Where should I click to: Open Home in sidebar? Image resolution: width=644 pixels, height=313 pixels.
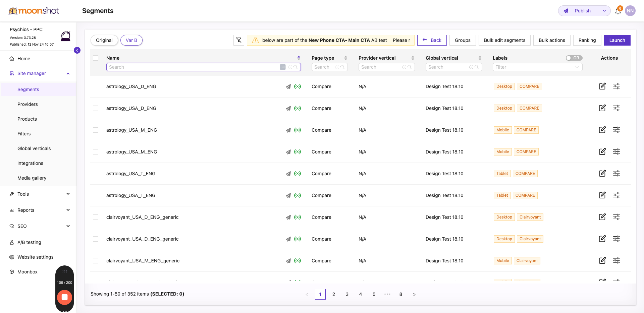(24, 59)
